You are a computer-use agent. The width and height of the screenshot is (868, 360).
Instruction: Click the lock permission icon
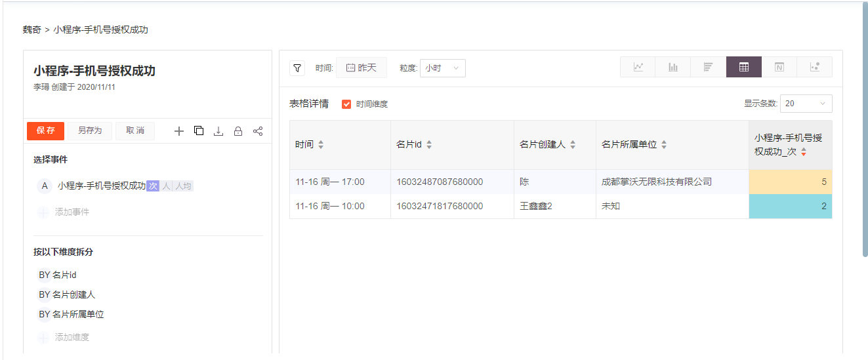pos(238,131)
